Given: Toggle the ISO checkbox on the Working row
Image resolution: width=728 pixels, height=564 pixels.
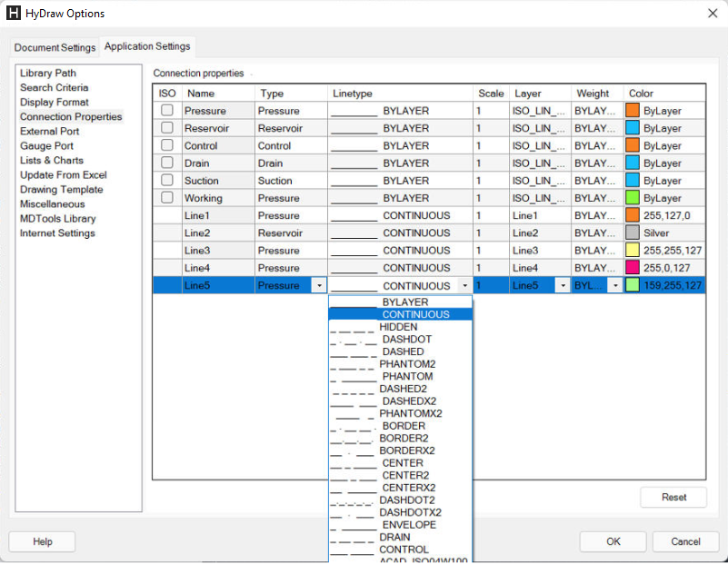Looking at the screenshot, I should tap(167, 198).
